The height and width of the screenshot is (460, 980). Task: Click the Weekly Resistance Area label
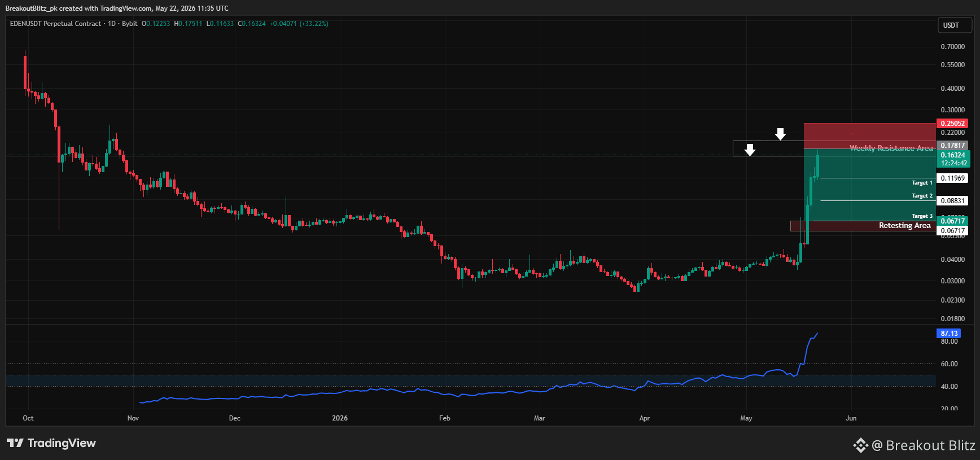891,148
